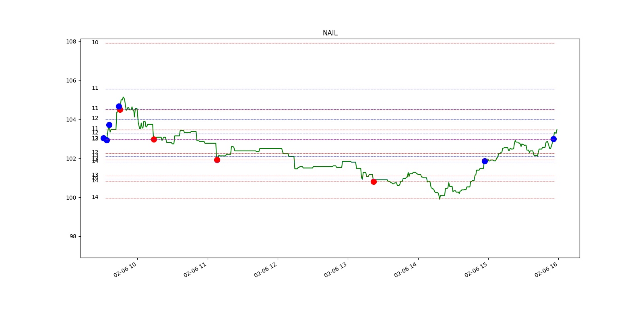The image size is (644, 322).
Task: Click the red marker near 104.5 at chart start
Action: [120, 110]
